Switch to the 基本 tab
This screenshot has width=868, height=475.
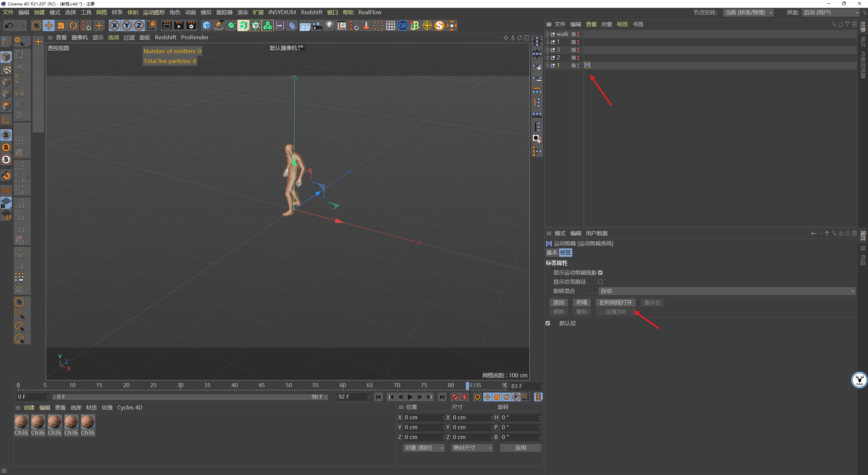[552, 253]
